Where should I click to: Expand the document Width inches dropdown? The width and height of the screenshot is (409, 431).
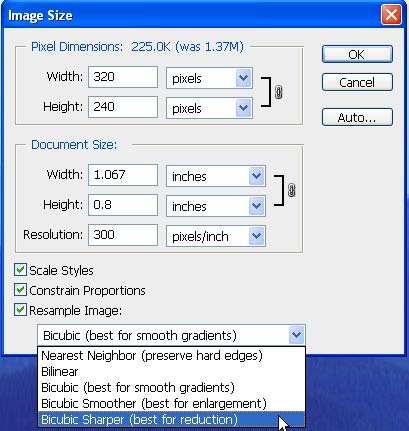[x=216, y=176]
